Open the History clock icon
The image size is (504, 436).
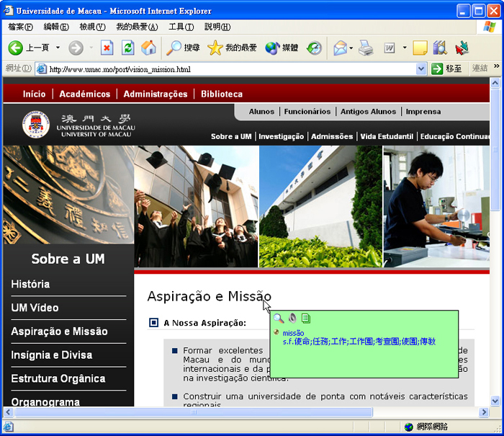[x=314, y=48]
